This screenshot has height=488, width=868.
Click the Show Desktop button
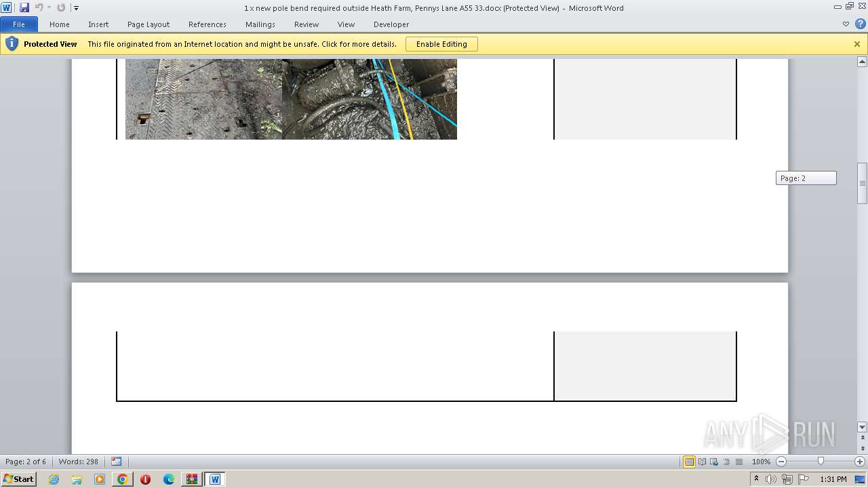pos(861,479)
